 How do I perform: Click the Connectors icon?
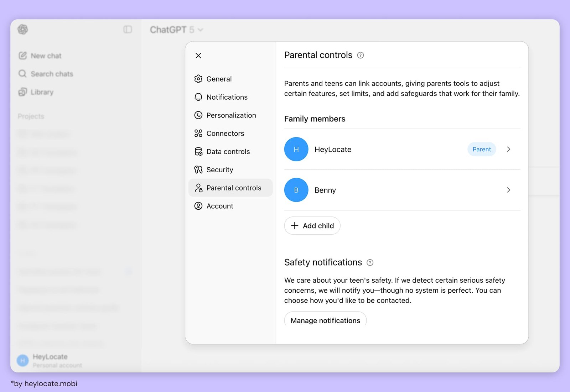pos(198,134)
